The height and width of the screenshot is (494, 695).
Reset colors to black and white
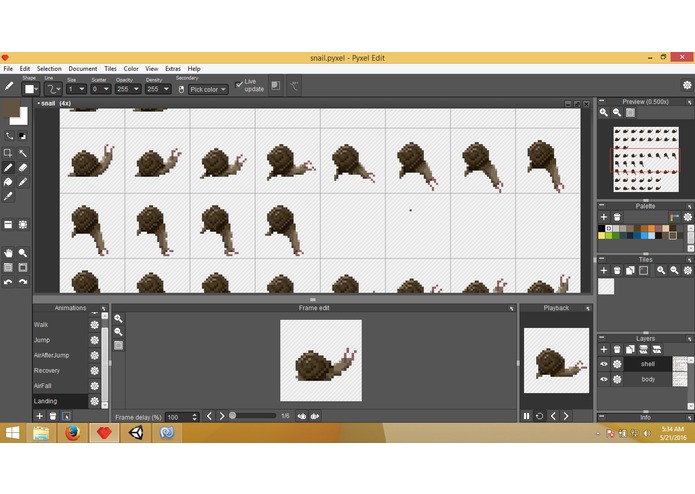22,136
